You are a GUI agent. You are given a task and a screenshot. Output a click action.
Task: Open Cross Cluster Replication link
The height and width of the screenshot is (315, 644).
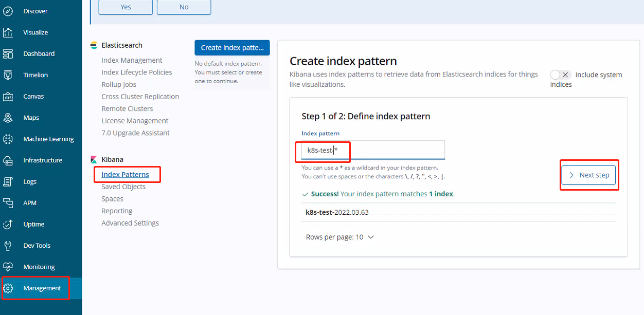140,97
